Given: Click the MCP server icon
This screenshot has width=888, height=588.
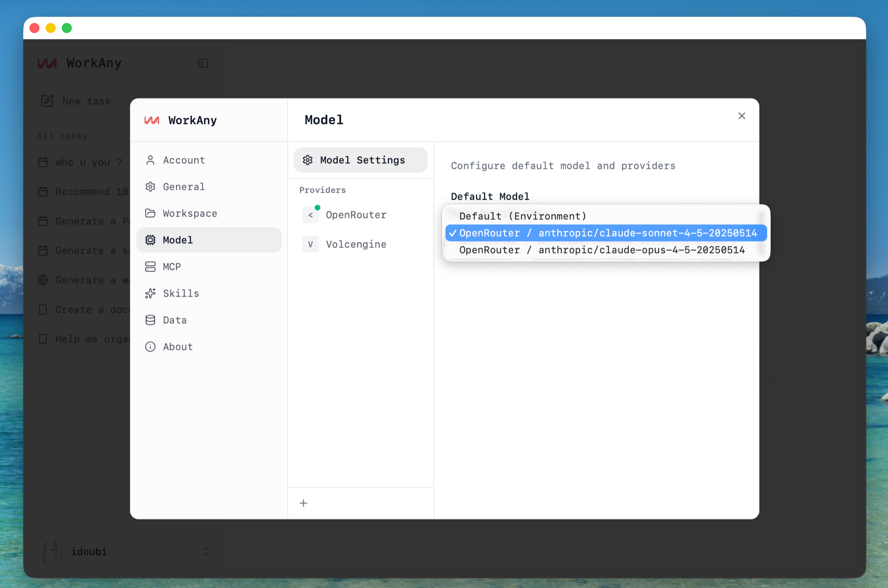Looking at the screenshot, I should pyautogui.click(x=150, y=267).
